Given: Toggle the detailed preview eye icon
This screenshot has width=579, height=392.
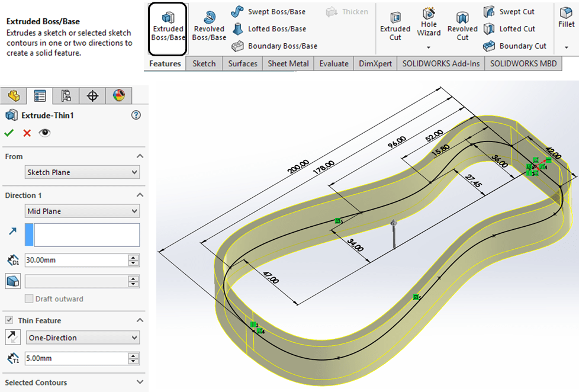Looking at the screenshot, I should click(44, 133).
